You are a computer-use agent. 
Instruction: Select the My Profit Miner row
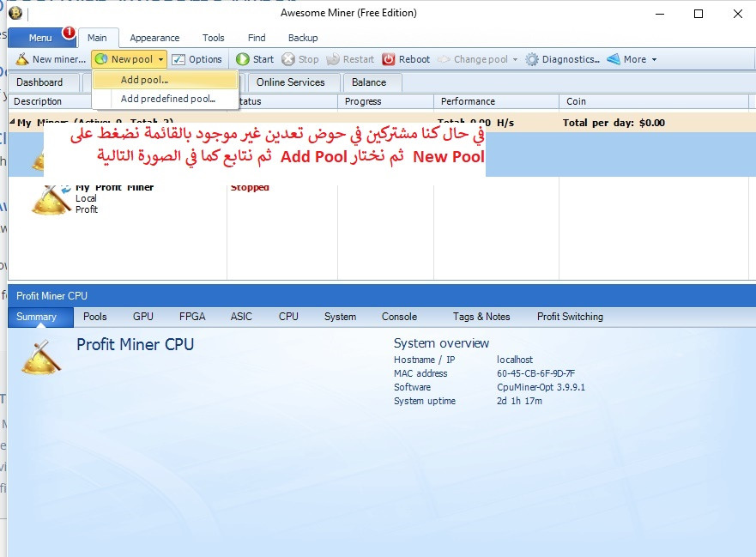[x=381, y=199]
